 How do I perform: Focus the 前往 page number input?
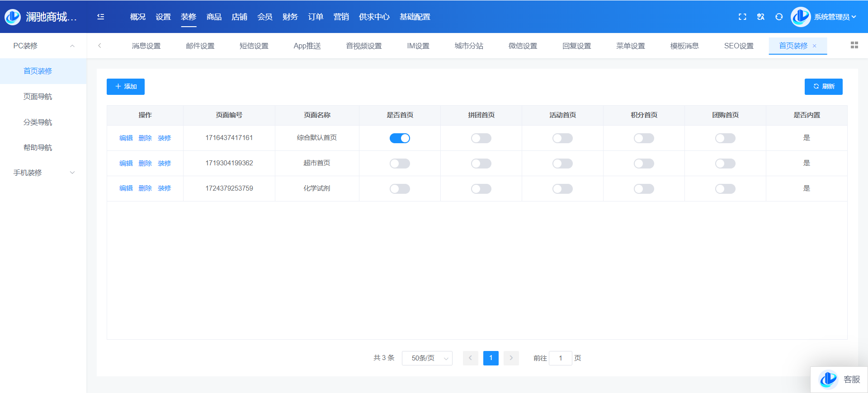coord(561,358)
